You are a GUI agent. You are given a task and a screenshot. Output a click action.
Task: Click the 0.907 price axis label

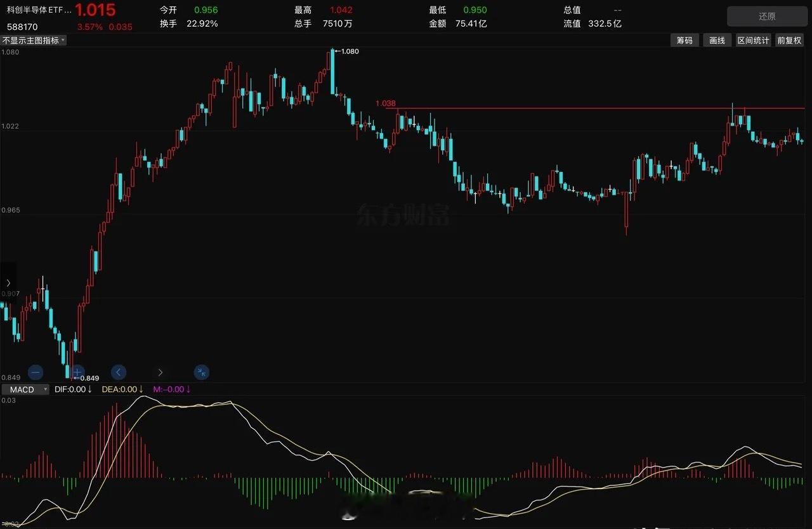click(10, 294)
